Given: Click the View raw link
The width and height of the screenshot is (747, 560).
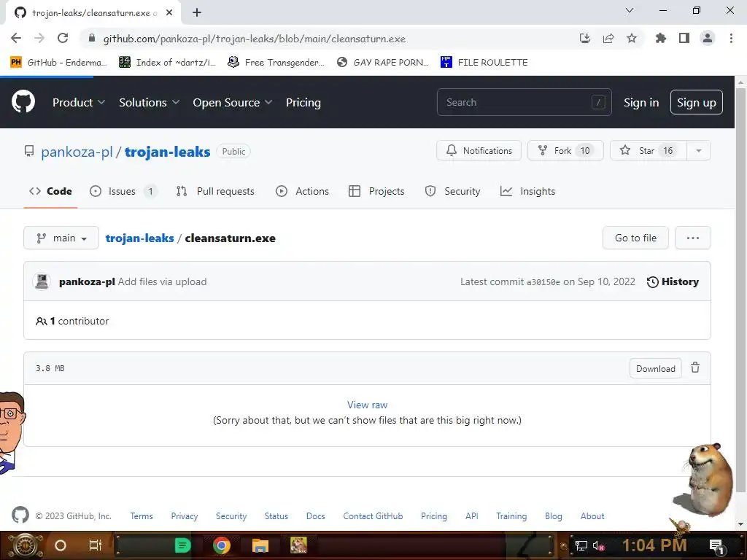Looking at the screenshot, I should click(367, 405).
